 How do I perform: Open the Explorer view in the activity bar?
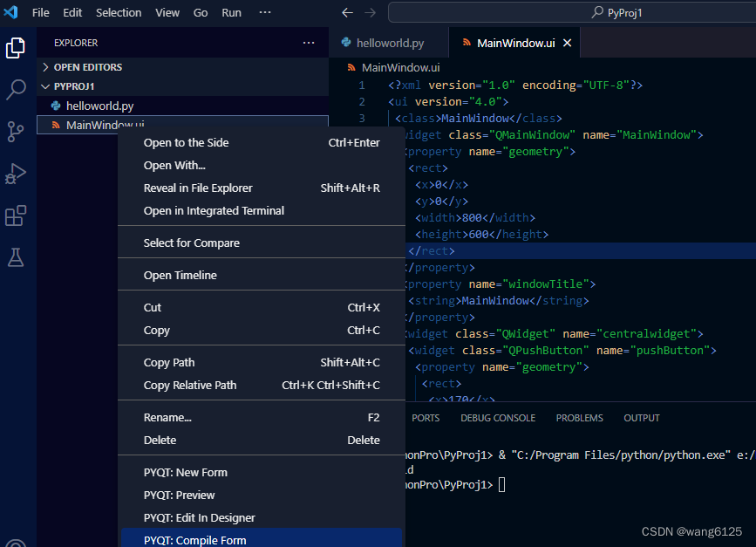tap(14, 49)
